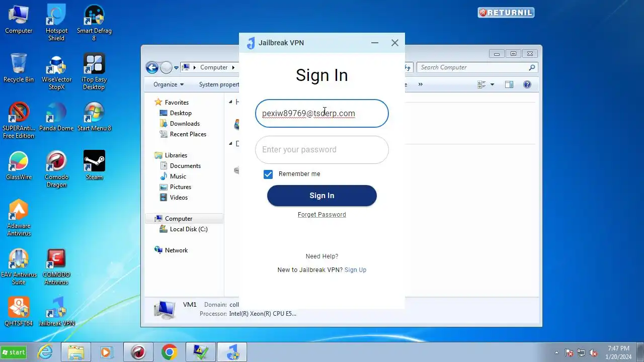Uncheck the Remember me checkbox
This screenshot has height=362, width=644.
(268, 174)
